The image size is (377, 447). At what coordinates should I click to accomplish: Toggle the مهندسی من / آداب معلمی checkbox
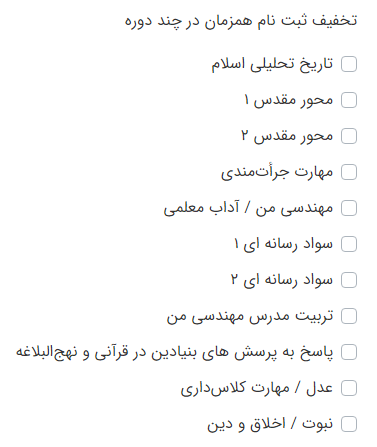[x=349, y=208]
